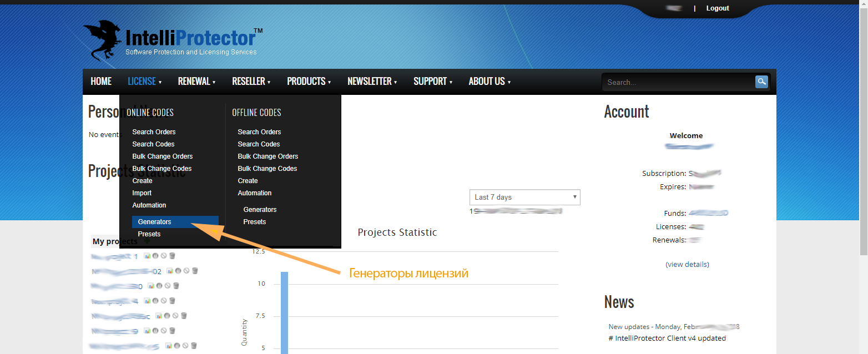Submit search with the magnifier icon
This screenshot has height=354, width=868.
(761, 82)
